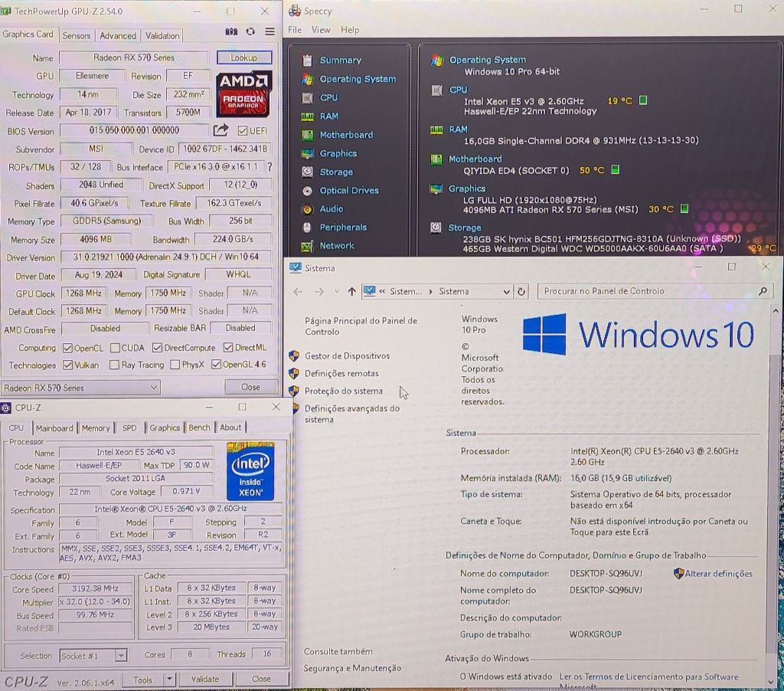Toggle Ray Tracing checkbox
This screenshot has height=691, width=784.
point(115,365)
